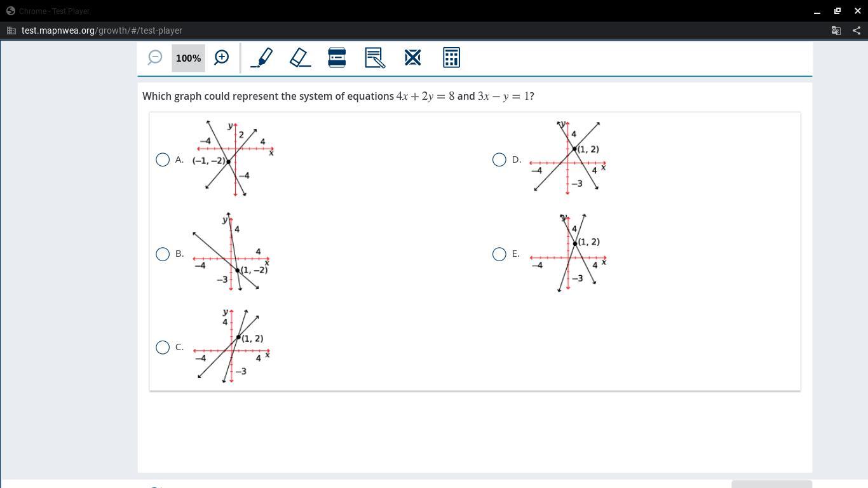Select answer option C radio button
The width and height of the screenshot is (868, 488).
click(x=163, y=347)
